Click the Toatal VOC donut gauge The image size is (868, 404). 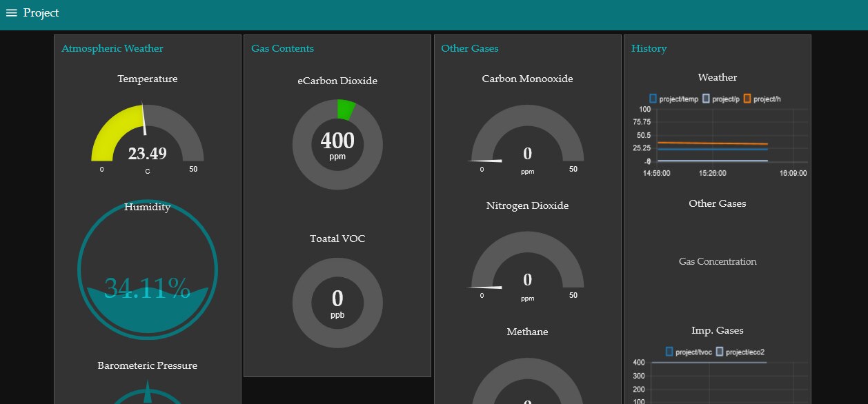[337, 303]
